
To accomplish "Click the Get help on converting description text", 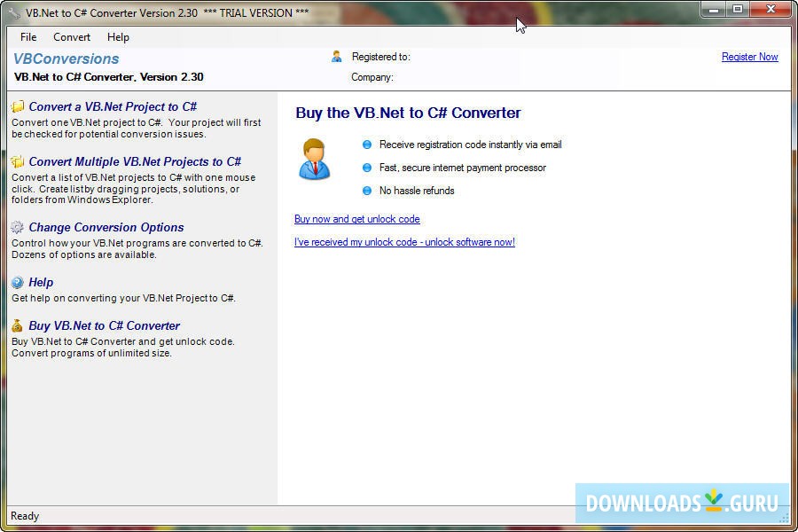I will 123,298.
